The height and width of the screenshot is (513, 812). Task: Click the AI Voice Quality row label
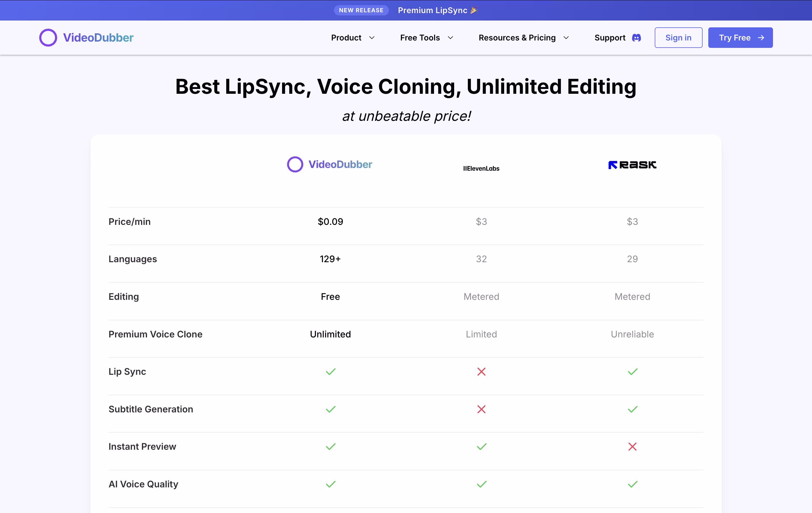[x=143, y=484]
